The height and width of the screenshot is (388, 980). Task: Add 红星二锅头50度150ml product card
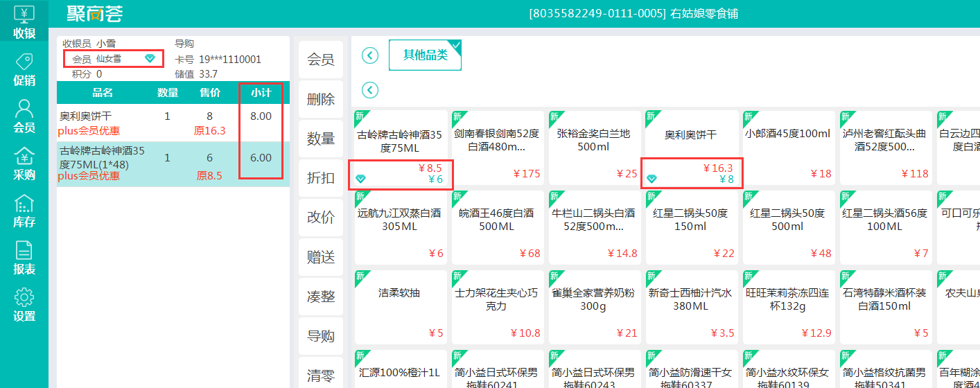pyautogui.click(x=690, y=228)
